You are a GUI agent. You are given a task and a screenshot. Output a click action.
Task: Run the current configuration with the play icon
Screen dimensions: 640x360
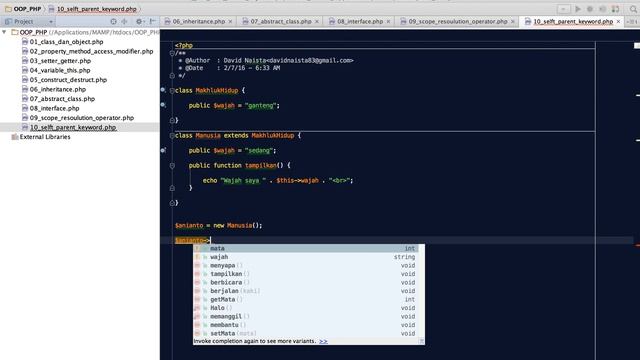pyautogui.click(x=578, y=9)
